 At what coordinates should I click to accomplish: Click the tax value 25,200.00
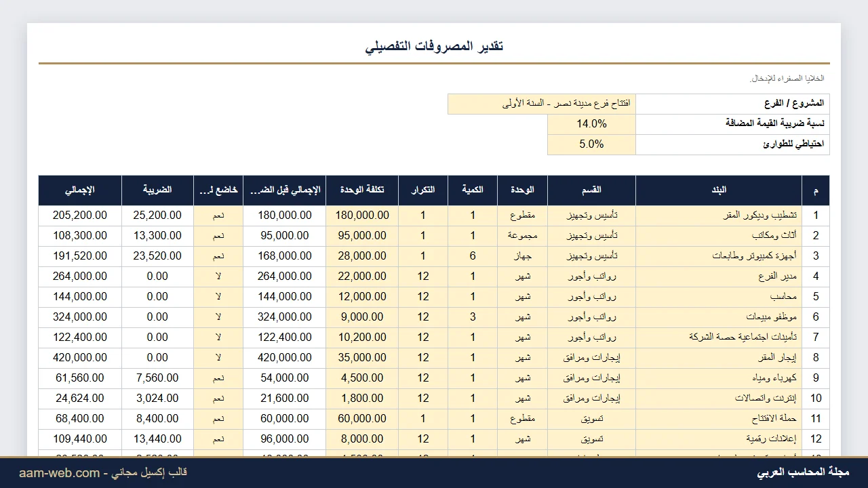[x=157, y=216]
